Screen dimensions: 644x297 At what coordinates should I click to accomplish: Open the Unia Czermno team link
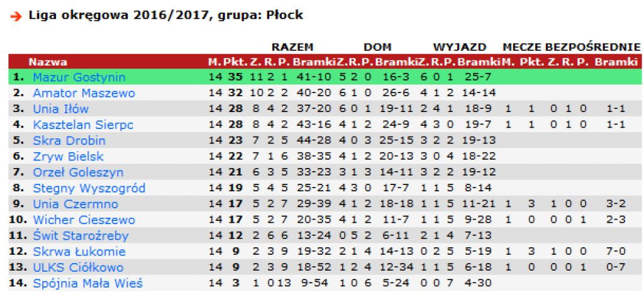tap(75, 204)
